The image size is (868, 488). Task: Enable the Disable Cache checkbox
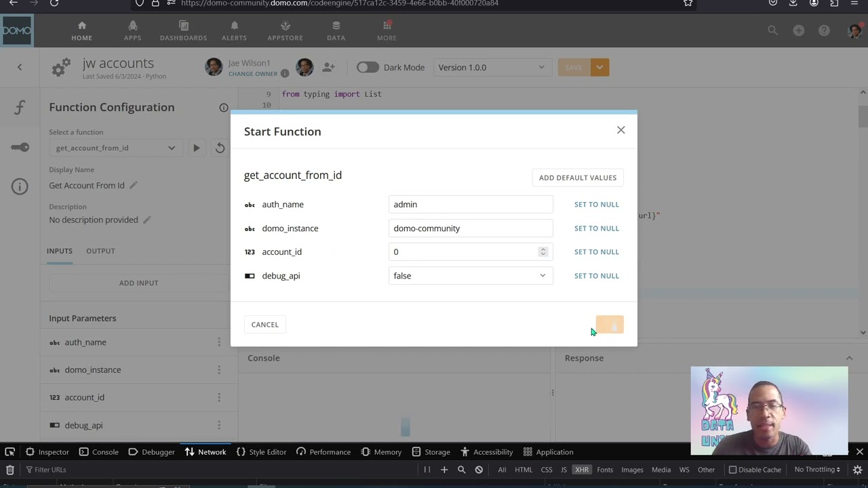[x=732, y=469]
